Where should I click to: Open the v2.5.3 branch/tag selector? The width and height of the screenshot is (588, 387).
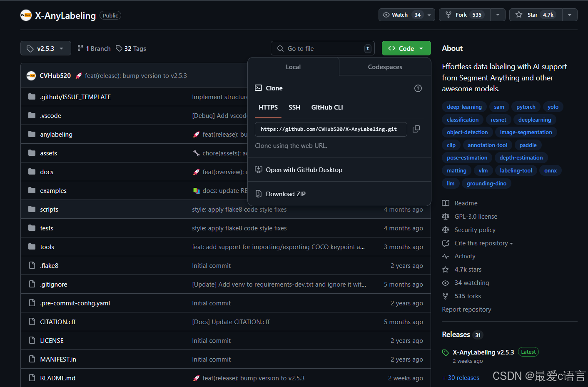pos(46,48)
